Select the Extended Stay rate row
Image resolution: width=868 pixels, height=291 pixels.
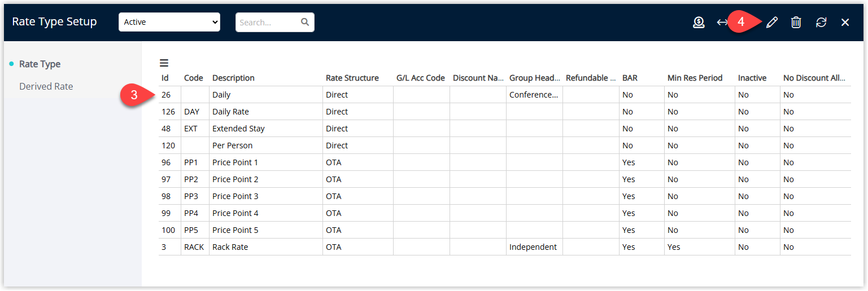pos(504,129)
